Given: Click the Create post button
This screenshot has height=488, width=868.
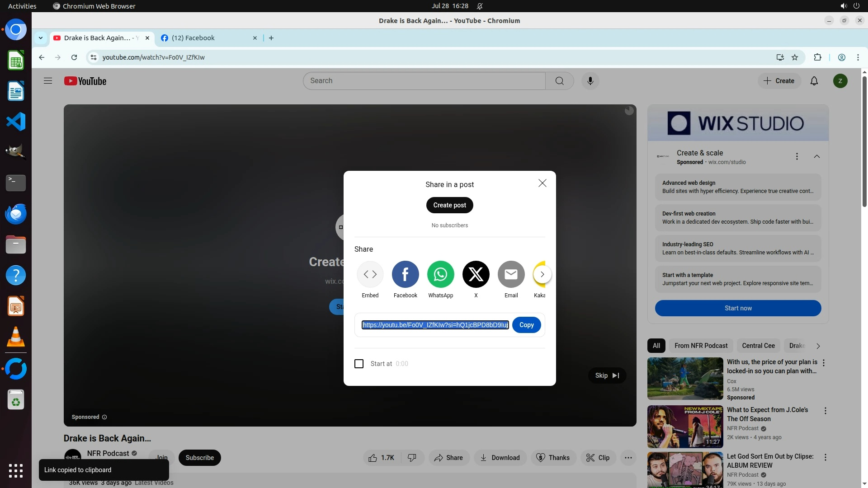Looking at the screenshot, I should [449, 205].
